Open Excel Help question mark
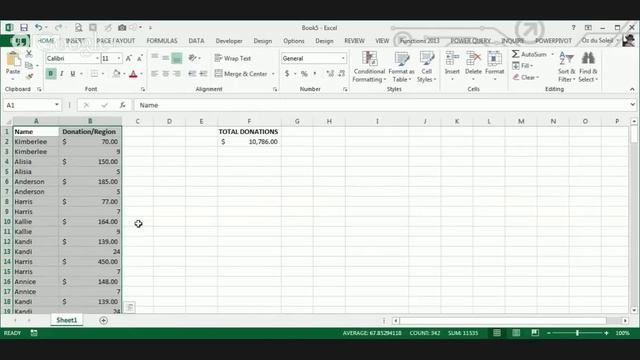This screenshot has width=640, height=360. click(x=573, y=28)
